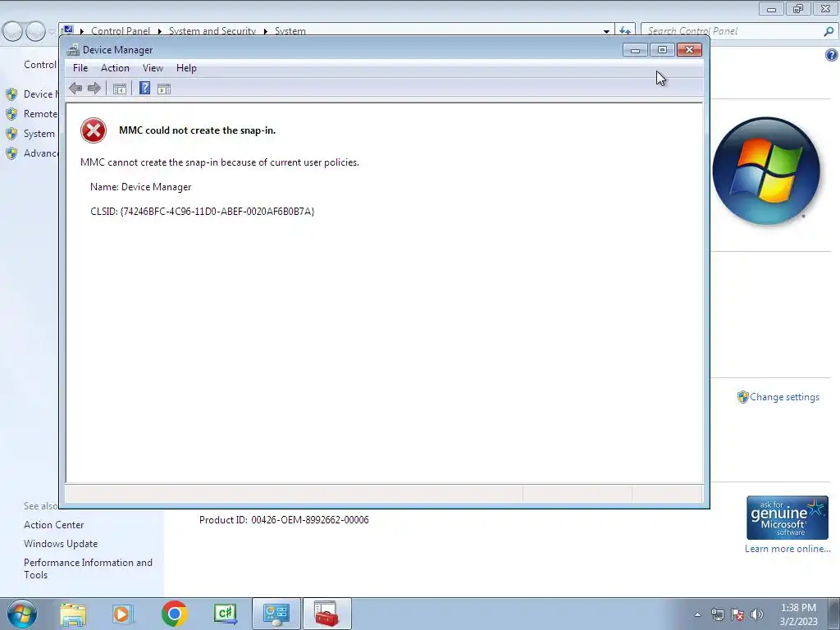Open the Action menu in Device Manager

(x=115, y=68)
